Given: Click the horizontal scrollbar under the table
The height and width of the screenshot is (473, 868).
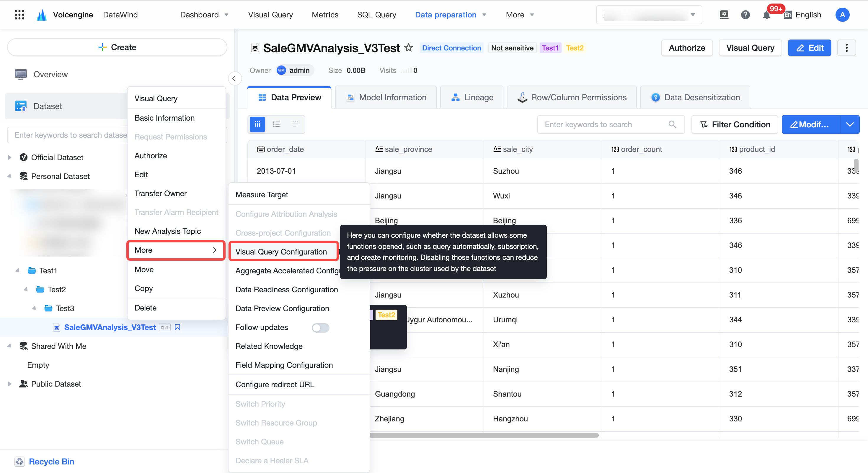Looking at the screenshot, I should tap(484, 435).
